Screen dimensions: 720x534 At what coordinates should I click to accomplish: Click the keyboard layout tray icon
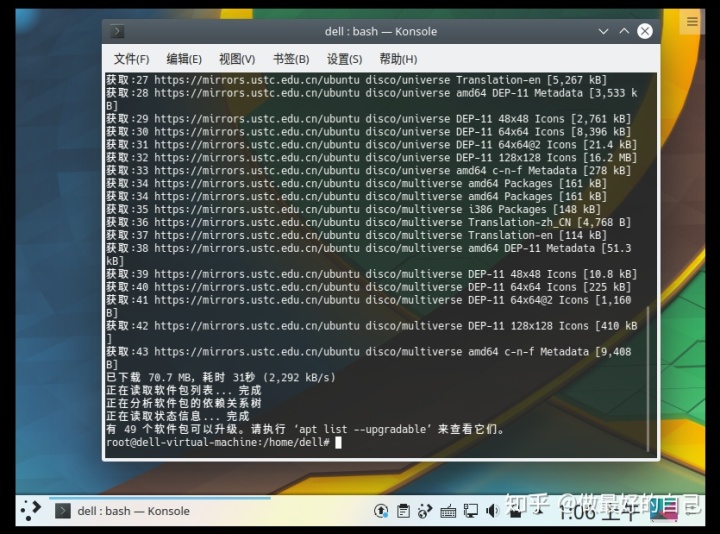448,511
